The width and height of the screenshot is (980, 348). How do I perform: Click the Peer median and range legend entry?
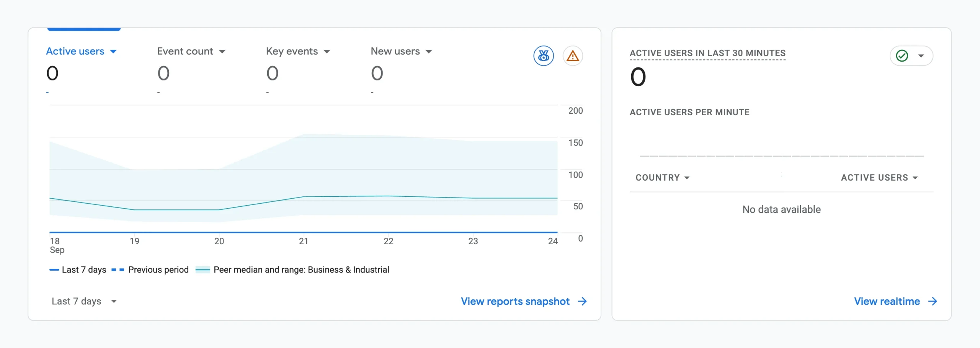tap(292, 270)
